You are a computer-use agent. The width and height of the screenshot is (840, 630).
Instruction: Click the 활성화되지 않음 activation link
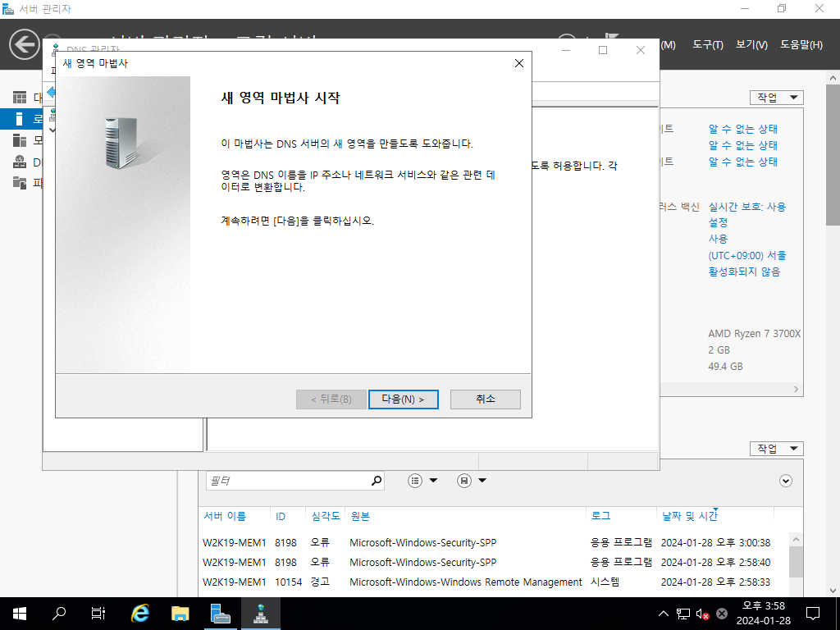coord(744,272)
